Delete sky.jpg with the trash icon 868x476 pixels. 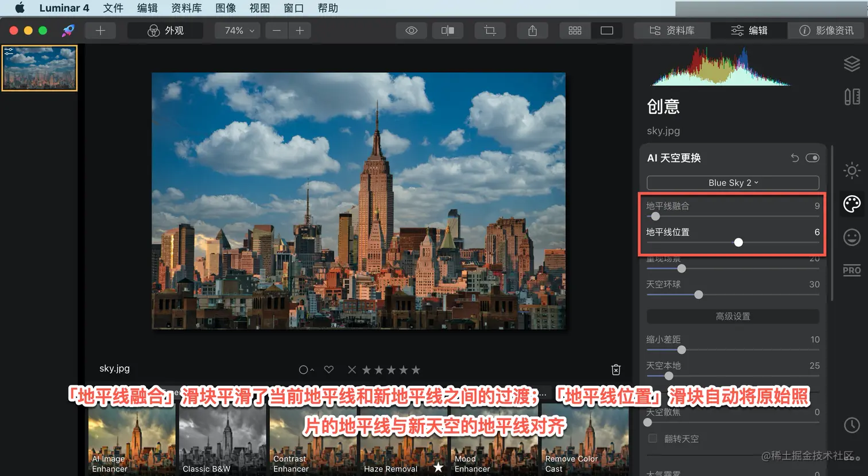point(616,369)
